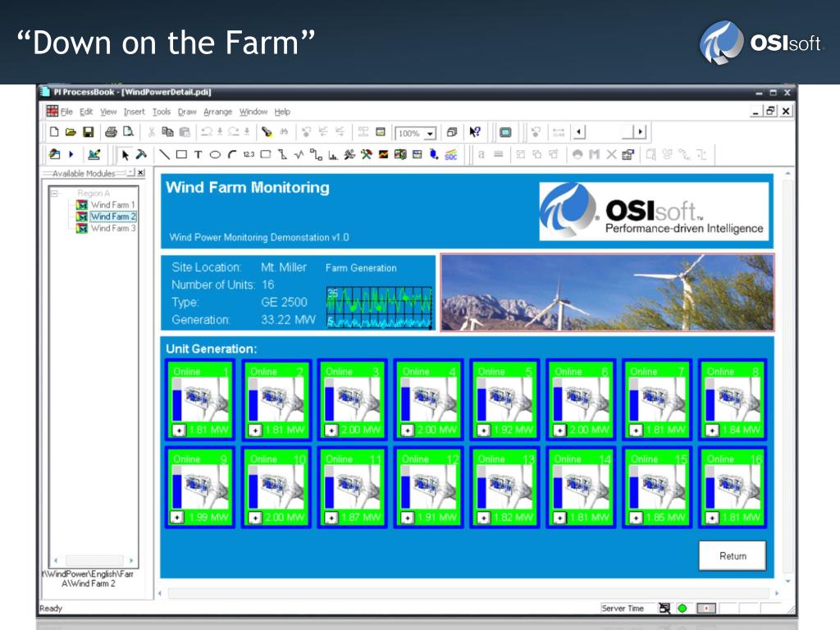Click the red-yellow trend chart icon
This screenshot has height=630, width=840.
point(384,155)
